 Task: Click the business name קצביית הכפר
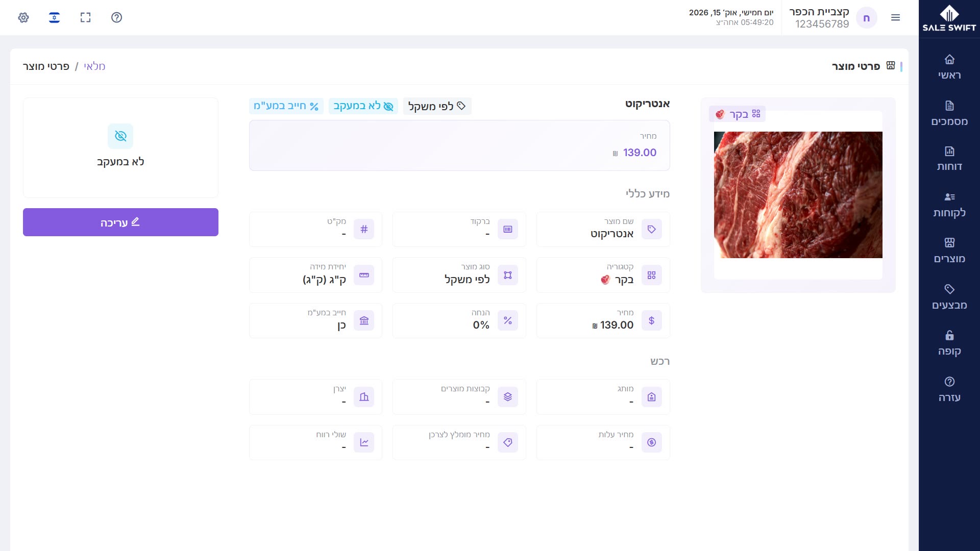click(819, 12)
